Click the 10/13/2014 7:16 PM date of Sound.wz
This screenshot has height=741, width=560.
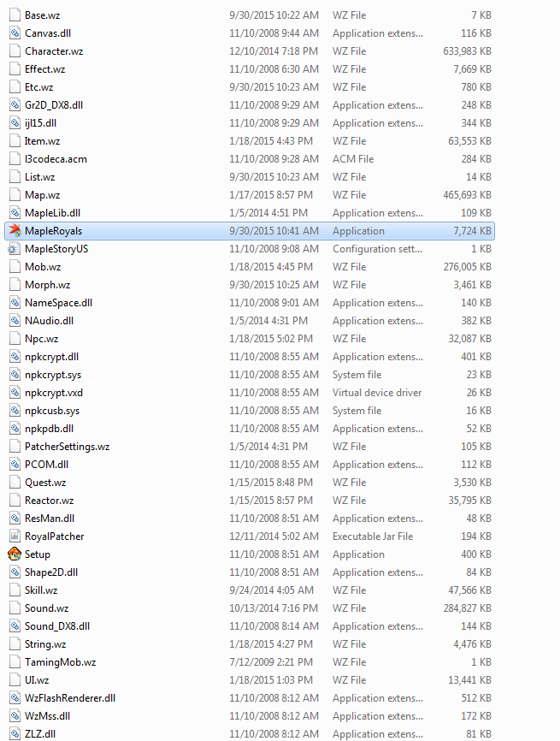tap(274, 608)
